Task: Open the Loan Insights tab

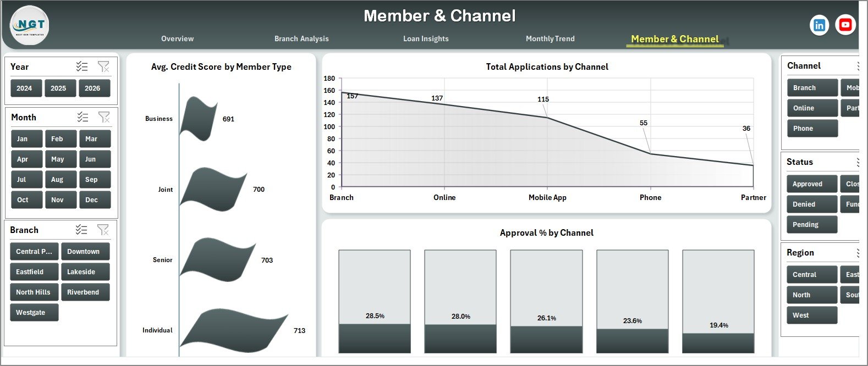Action: [x=426, y=38]
